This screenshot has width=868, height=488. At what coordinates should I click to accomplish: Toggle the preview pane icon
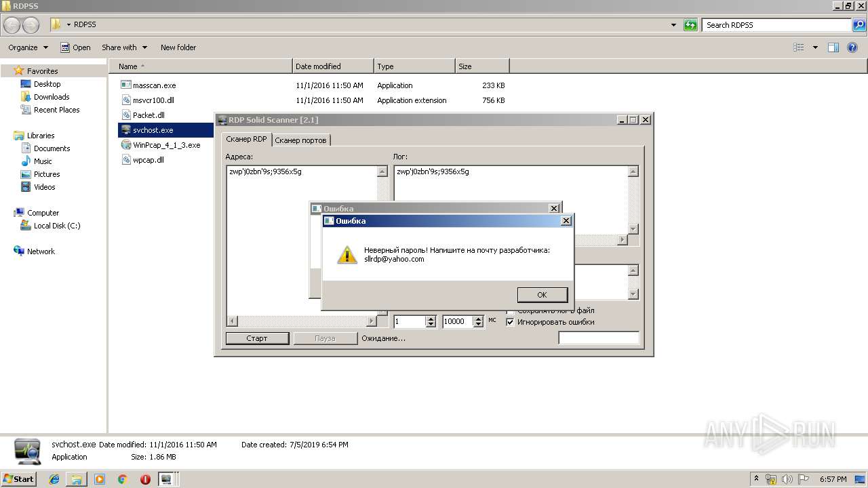click(833, 47)
